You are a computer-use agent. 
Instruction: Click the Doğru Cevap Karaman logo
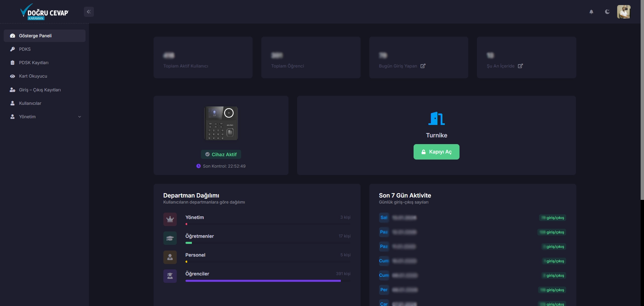tap(44, 12)
